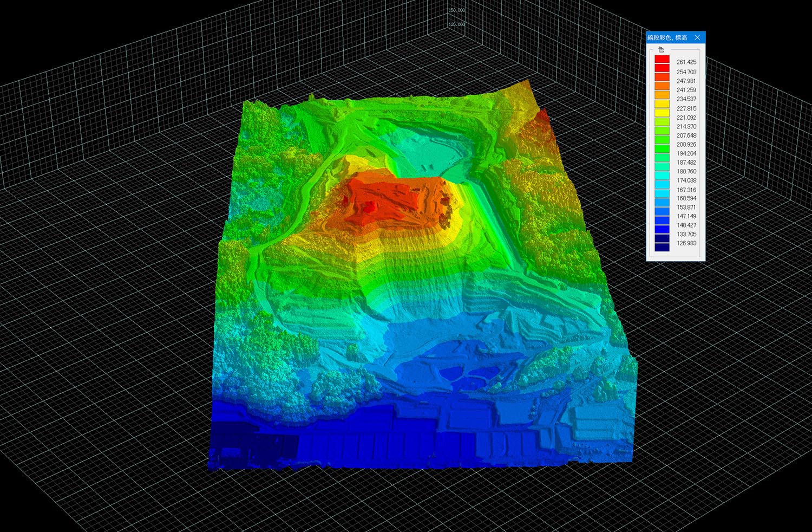Select elevation value 174.038
The image size is (812, 532).
tap(686, 180)
